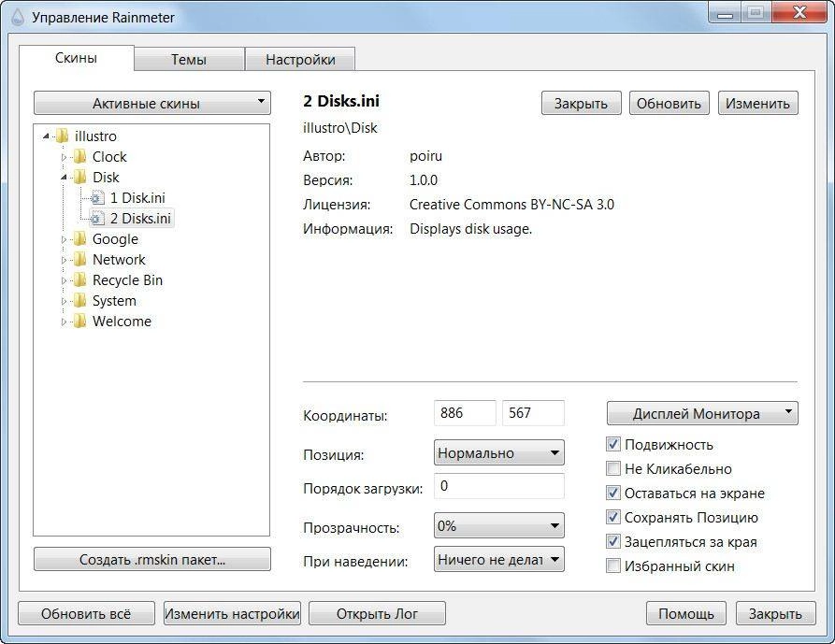Click the System folder icon
The width and height of the screenshot is (835, 644).
pos(79,301)
